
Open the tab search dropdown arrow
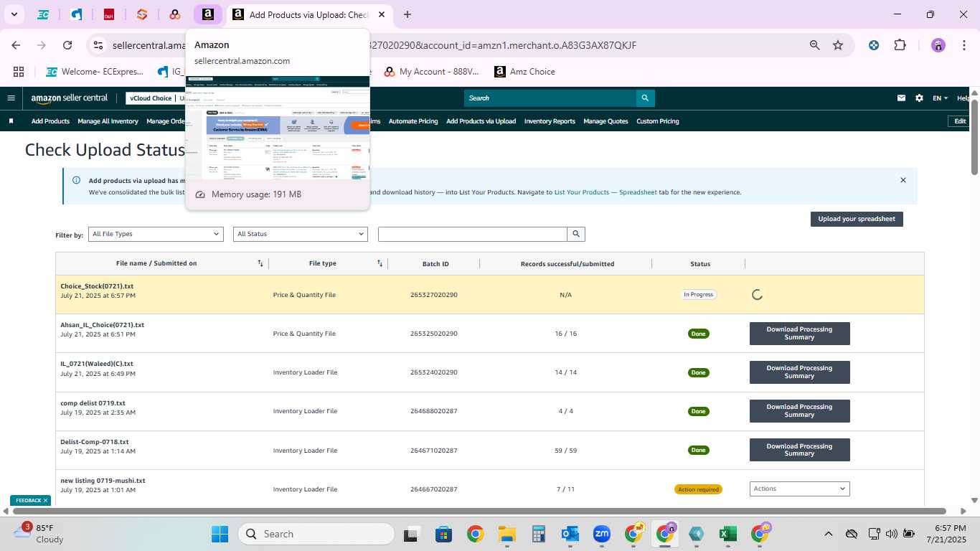[14, 14]
